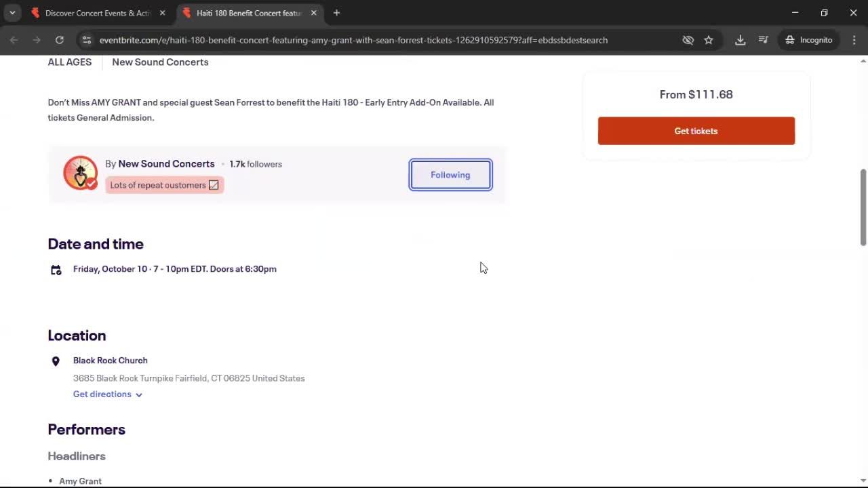Click the Incognito profile indicator
Viewport: 868px width, 488px height.
(809, 40)
